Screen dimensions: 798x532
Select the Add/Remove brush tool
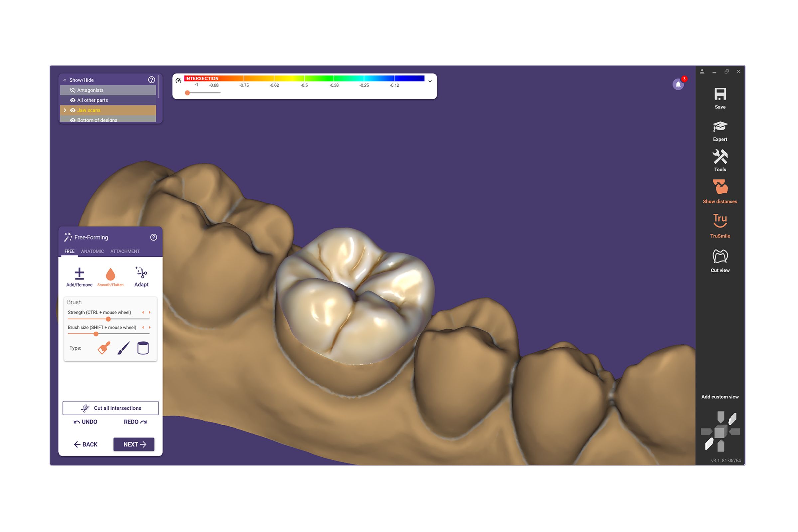pos(79,274)
